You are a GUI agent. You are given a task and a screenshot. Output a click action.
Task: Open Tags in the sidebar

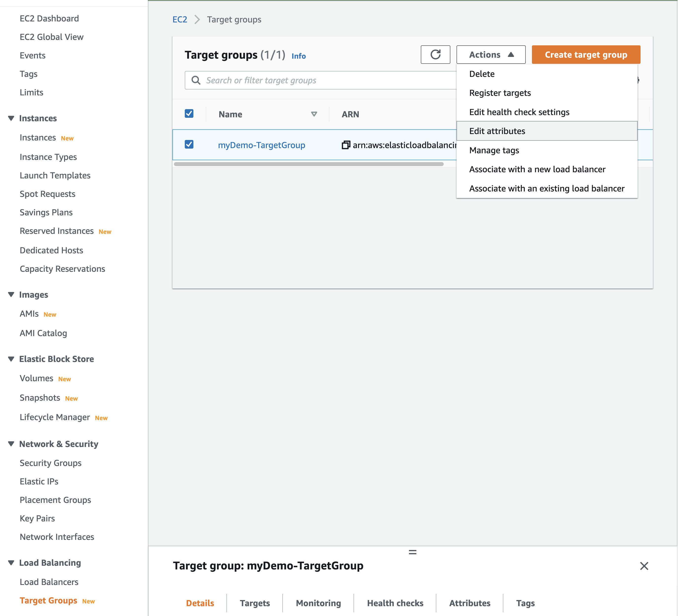click(28, 74)
